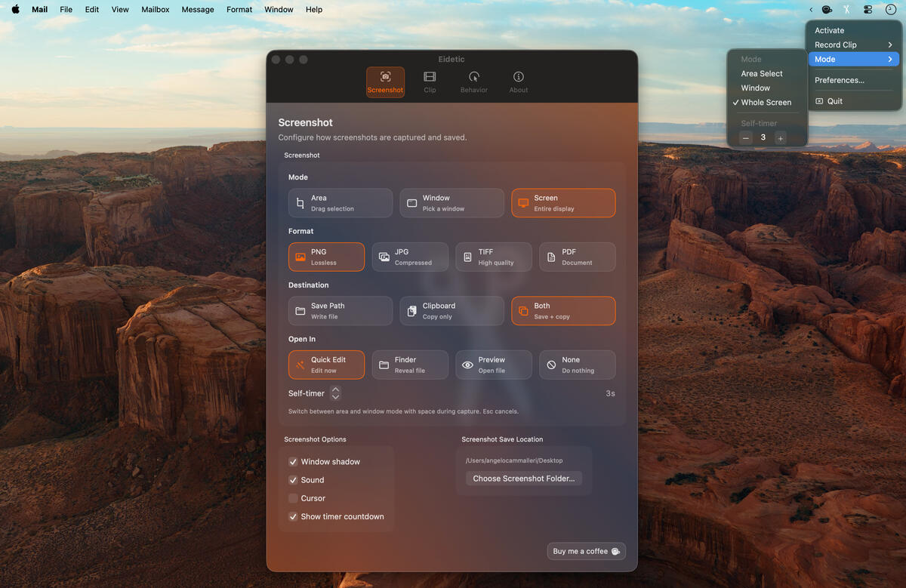Enable the Cursor checkbox
The height and width of the screenshot is (588, 906).
coord(293,498)
